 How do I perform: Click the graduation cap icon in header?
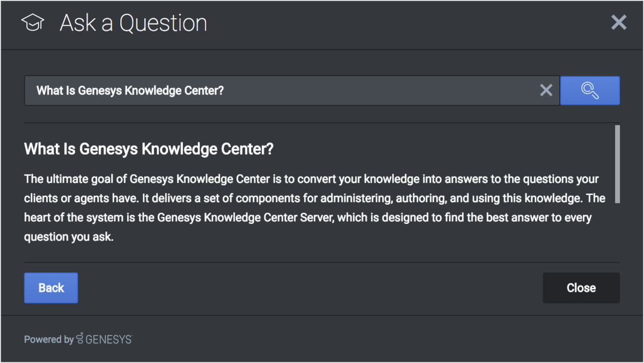point(33,23)
